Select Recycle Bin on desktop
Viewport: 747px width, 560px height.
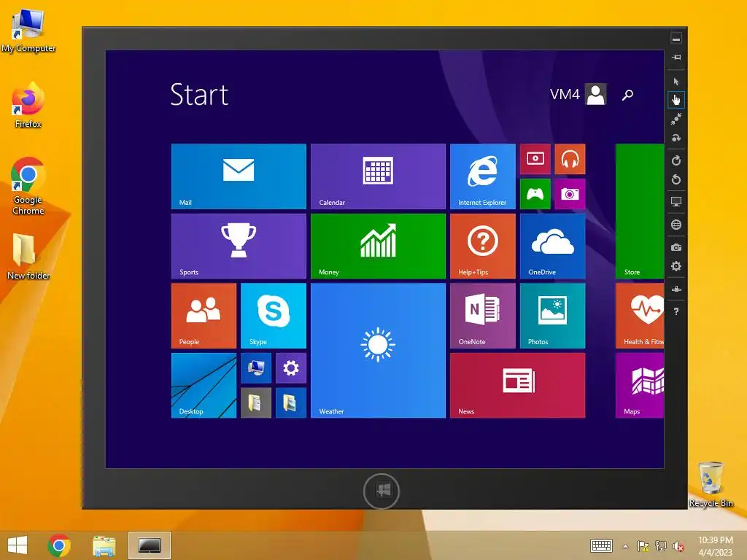pyautogui.click(x=711, y=485)
